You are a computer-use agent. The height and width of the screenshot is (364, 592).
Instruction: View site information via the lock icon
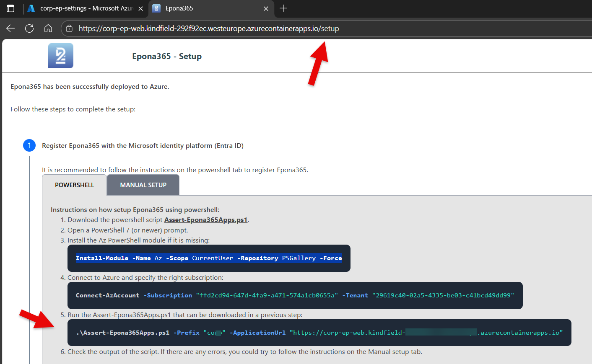(x=70, y=28)
